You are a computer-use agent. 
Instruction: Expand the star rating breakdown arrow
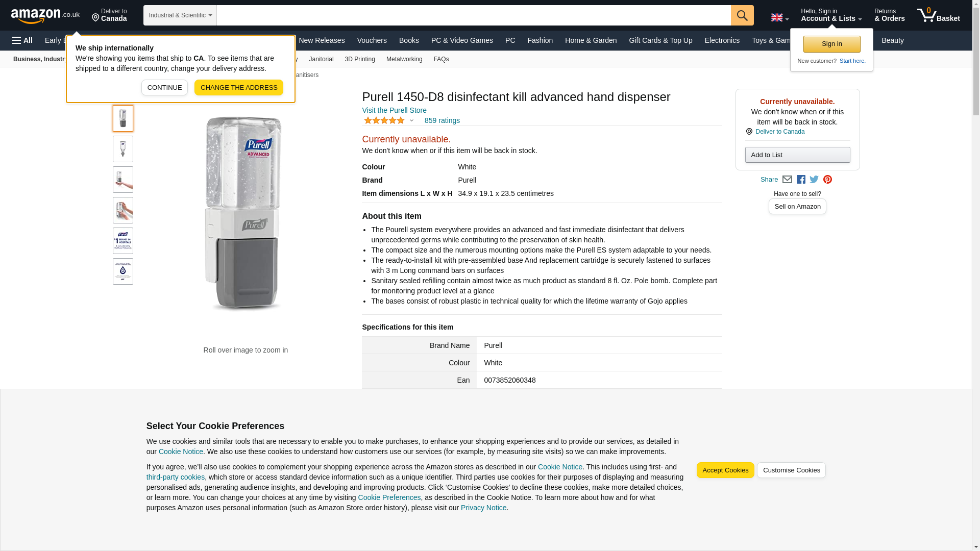(411, 121)
